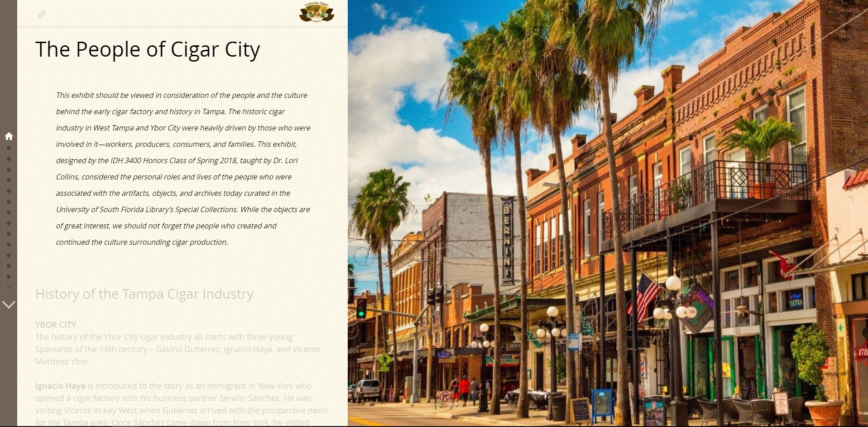
Task: Click the line mentioning 'IDH 3400 Honors Class'
Action: pos(177,160)
